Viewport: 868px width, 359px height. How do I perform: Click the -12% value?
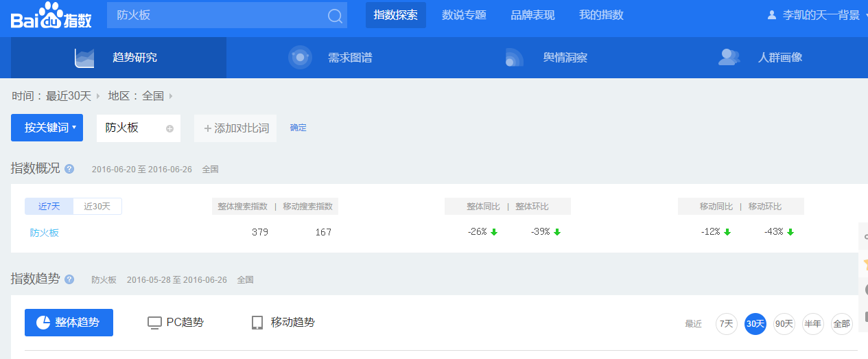[710, 232]
